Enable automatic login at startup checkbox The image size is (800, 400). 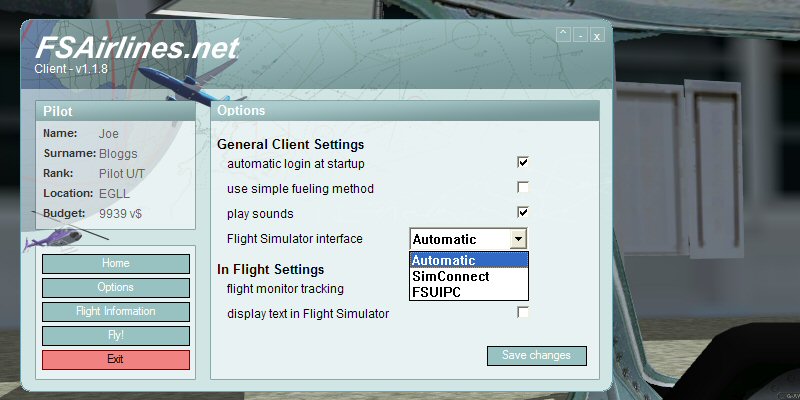[522, 162]
